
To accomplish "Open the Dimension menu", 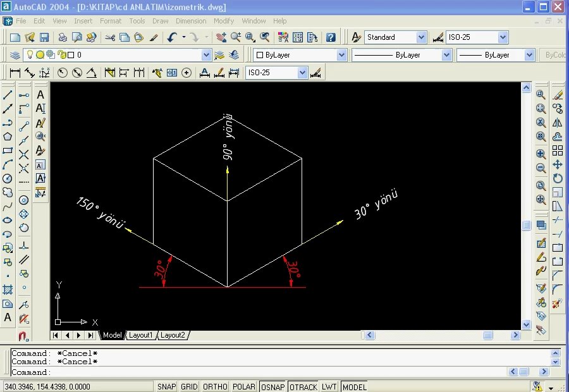I will (191, 21).
